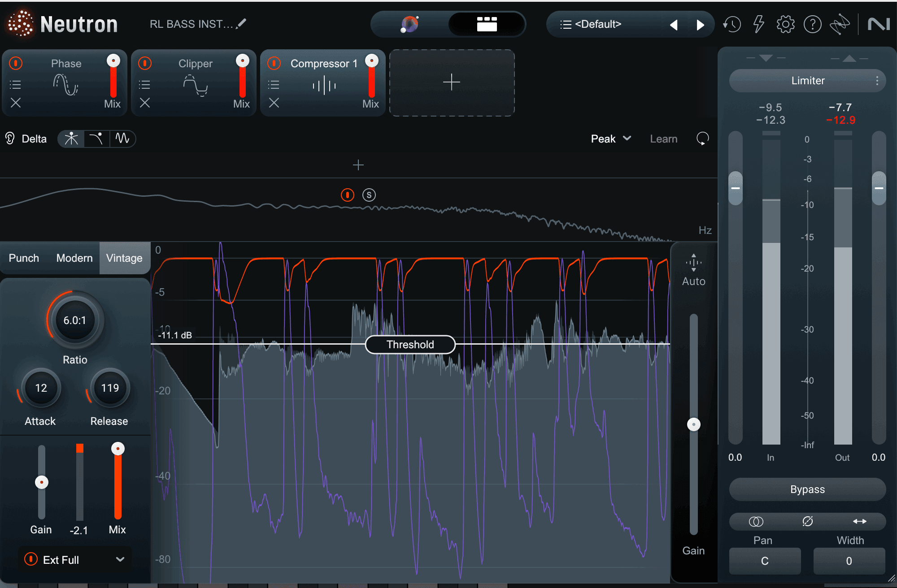Toggle the Phase module power button
Screen dimensions: 897x588
[x=16, y=63]
